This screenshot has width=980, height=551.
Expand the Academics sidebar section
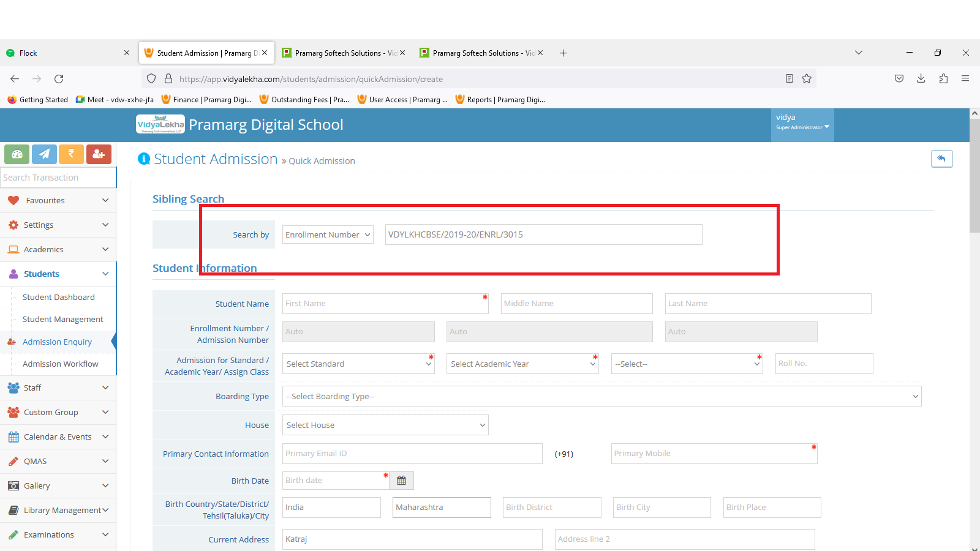point(58,249)
